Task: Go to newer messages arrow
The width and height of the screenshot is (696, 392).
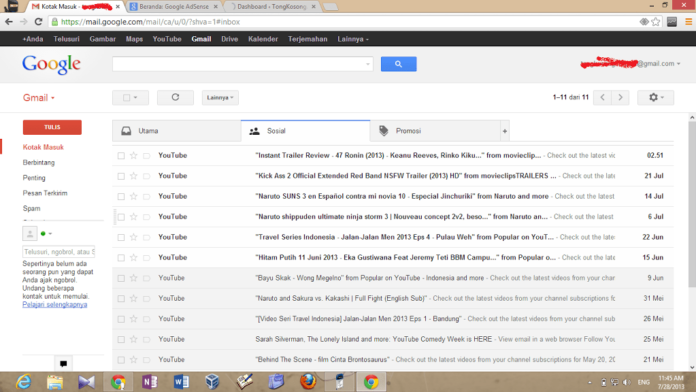Action: coord(602,97)
